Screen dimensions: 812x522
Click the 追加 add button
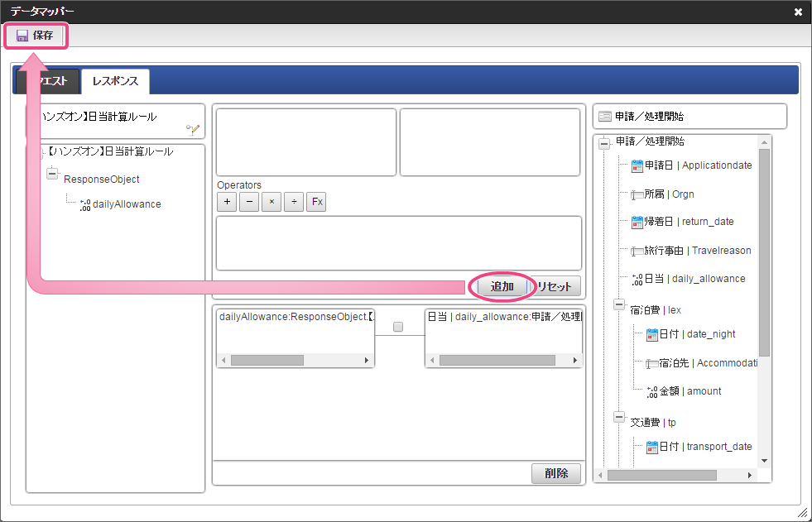(502, 286)
